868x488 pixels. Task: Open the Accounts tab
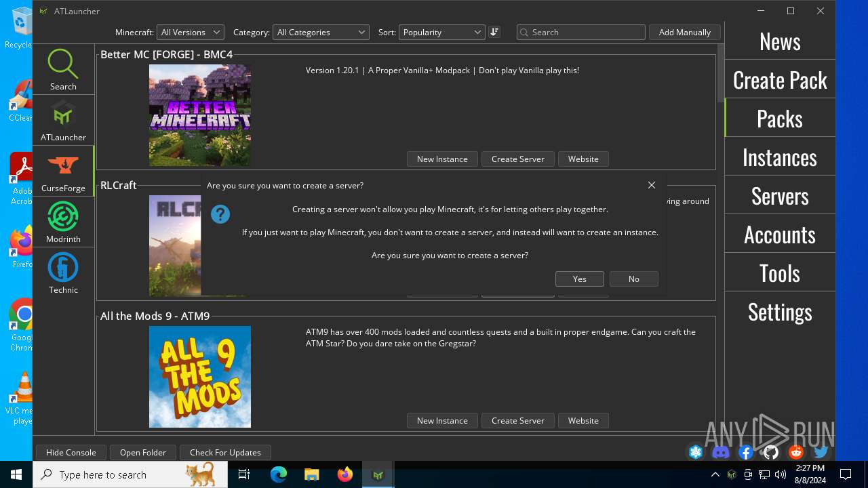pos(780,235)
